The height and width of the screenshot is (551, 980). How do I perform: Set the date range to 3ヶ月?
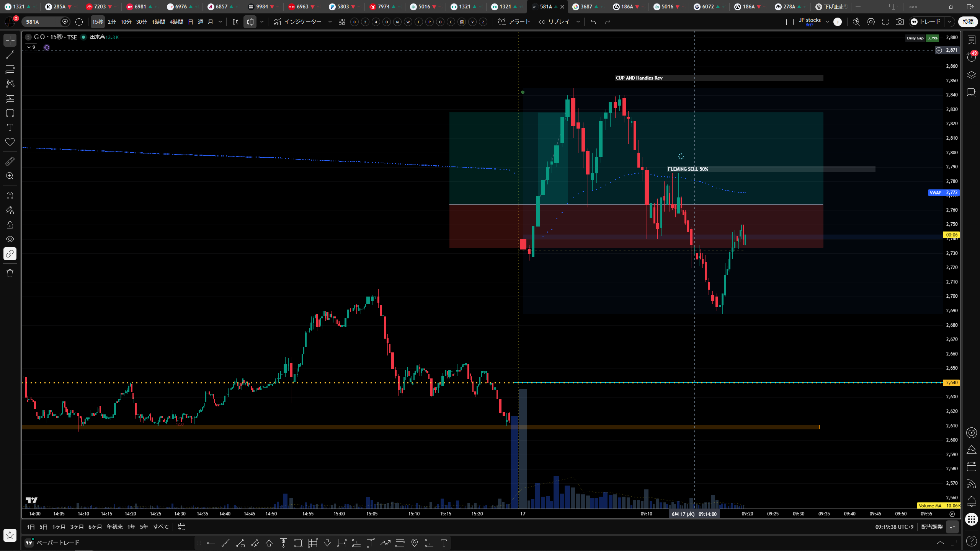(77, 527)
